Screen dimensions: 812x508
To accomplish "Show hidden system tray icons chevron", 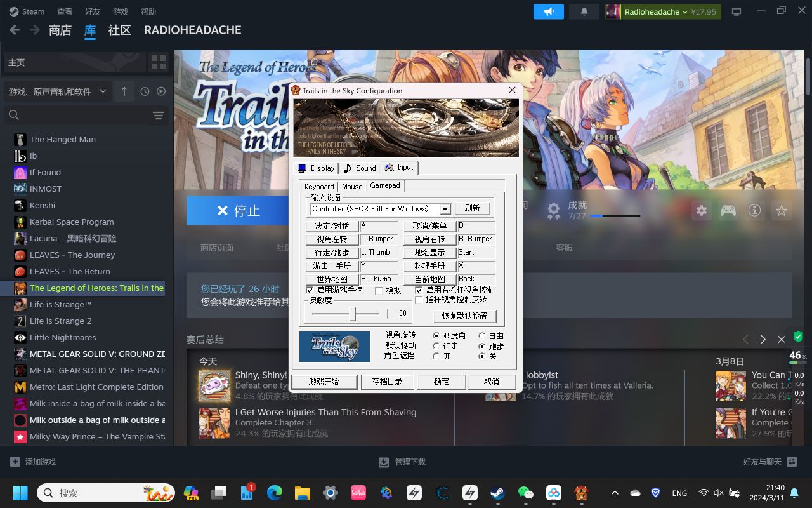I will point(615,493).
